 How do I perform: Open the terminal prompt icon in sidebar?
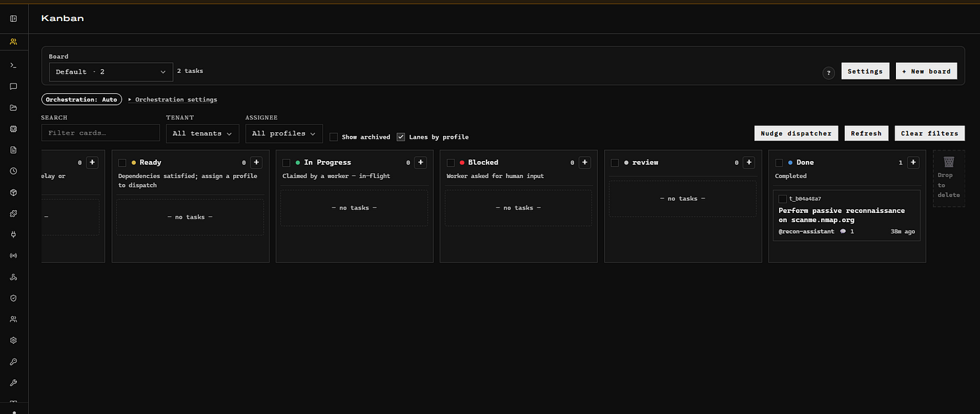tap(13, 65)
